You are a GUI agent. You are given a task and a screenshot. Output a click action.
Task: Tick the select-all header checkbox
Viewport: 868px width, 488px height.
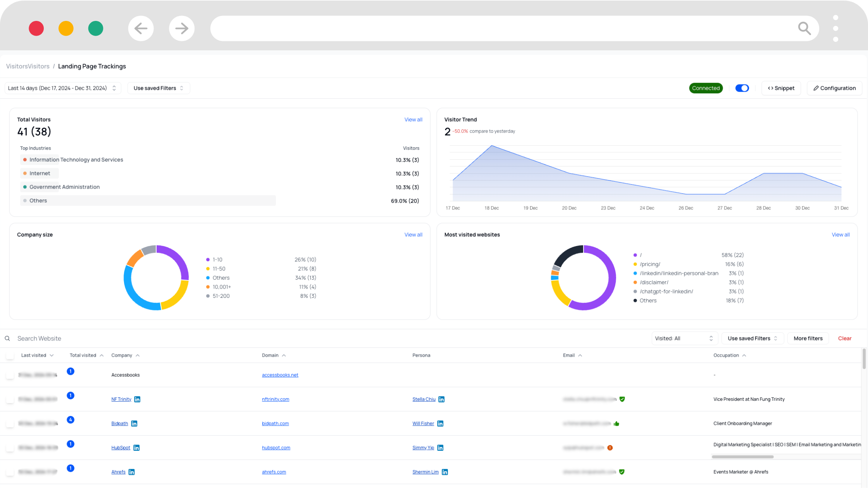click(x=10, y=356)
